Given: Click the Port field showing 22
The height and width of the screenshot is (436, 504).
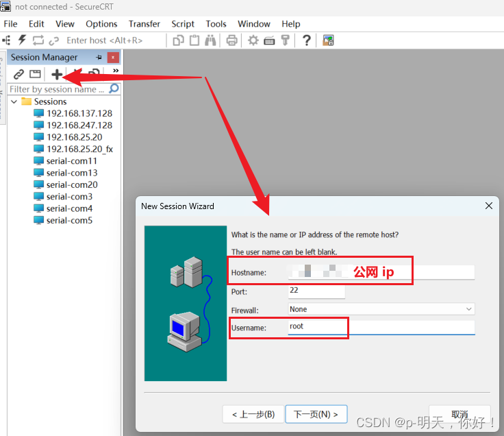Looking at the screenshot, I should (316, 291).
